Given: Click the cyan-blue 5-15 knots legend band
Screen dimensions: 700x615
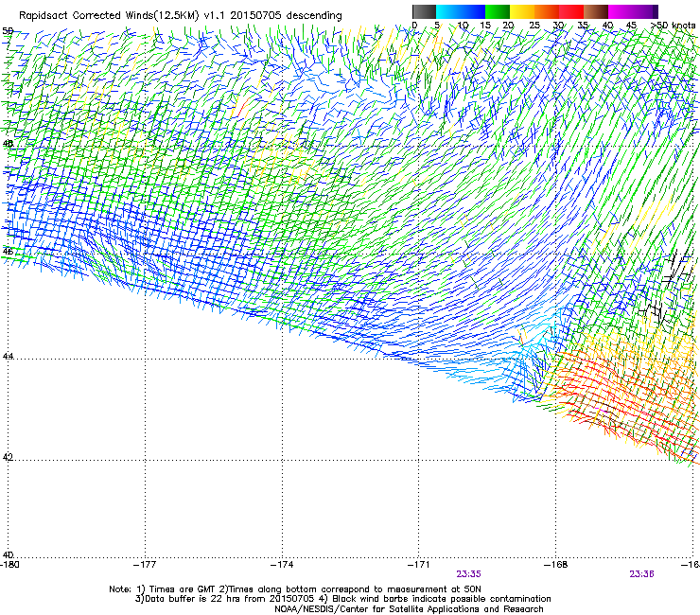Looking at the screenshot, I should [x=461, y=11].
